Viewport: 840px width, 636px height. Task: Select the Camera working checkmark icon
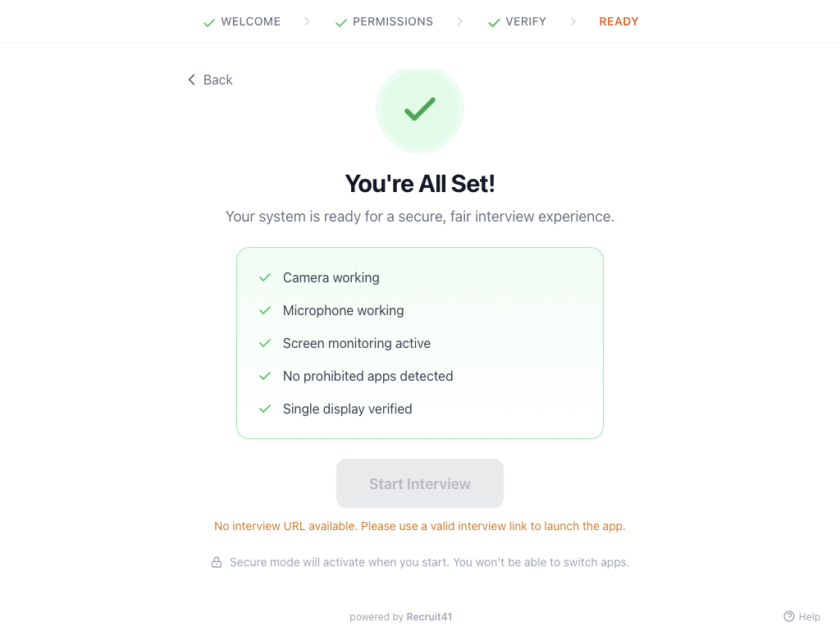click(x=264, y=277)
